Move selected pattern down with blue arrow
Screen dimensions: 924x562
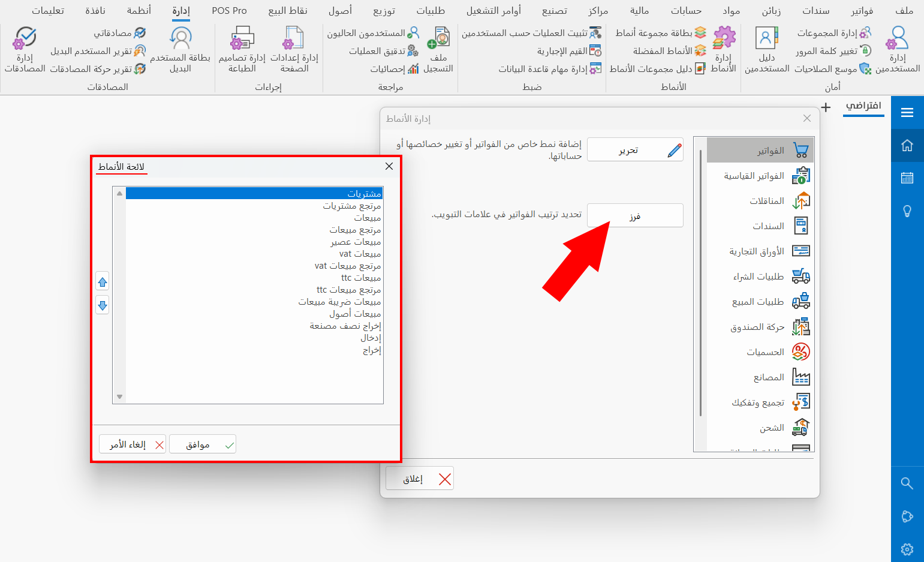103,305
